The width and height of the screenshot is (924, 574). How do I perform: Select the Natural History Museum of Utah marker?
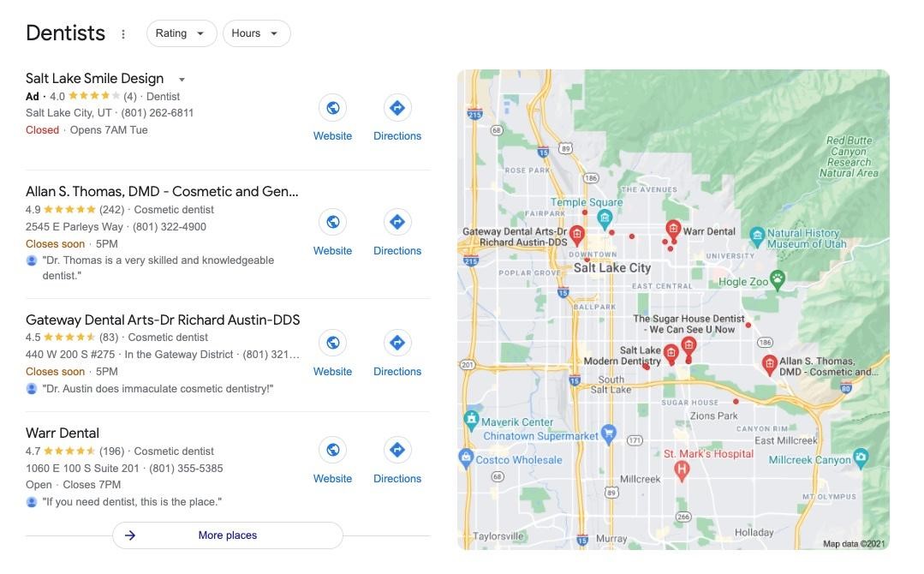pyautogui.click(x=757, y=236)
